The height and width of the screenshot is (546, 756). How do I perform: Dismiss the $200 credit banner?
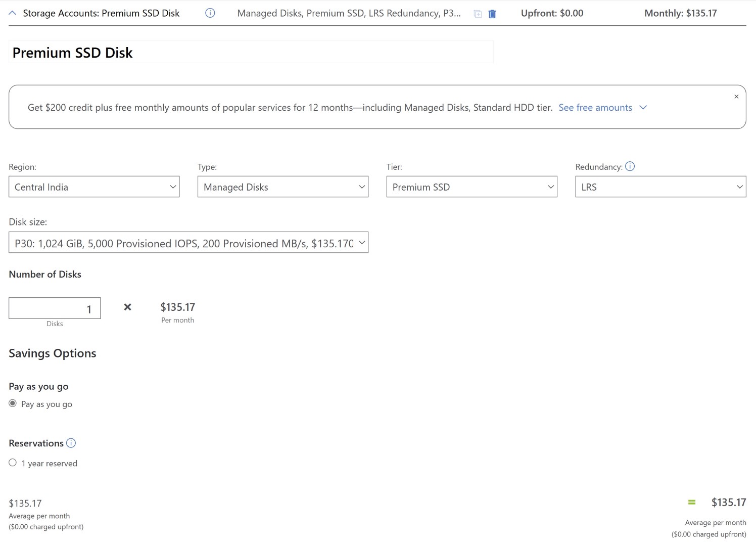click(736, 97)
